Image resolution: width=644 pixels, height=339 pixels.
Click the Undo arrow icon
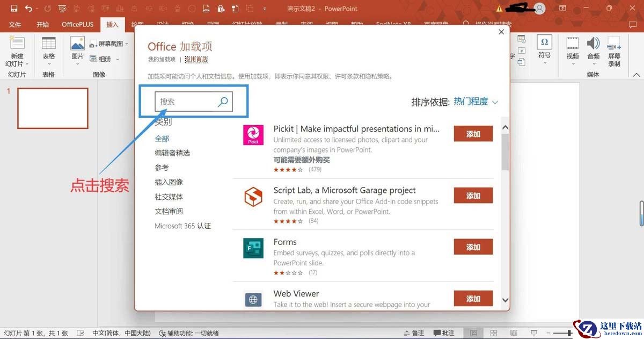click(x=28, y=9)
